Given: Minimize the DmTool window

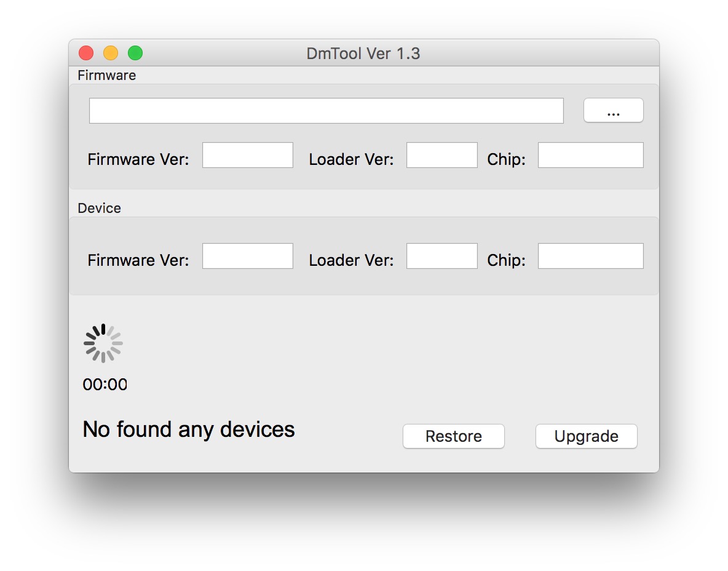Looking at the screenshot, I should point(111,54).
